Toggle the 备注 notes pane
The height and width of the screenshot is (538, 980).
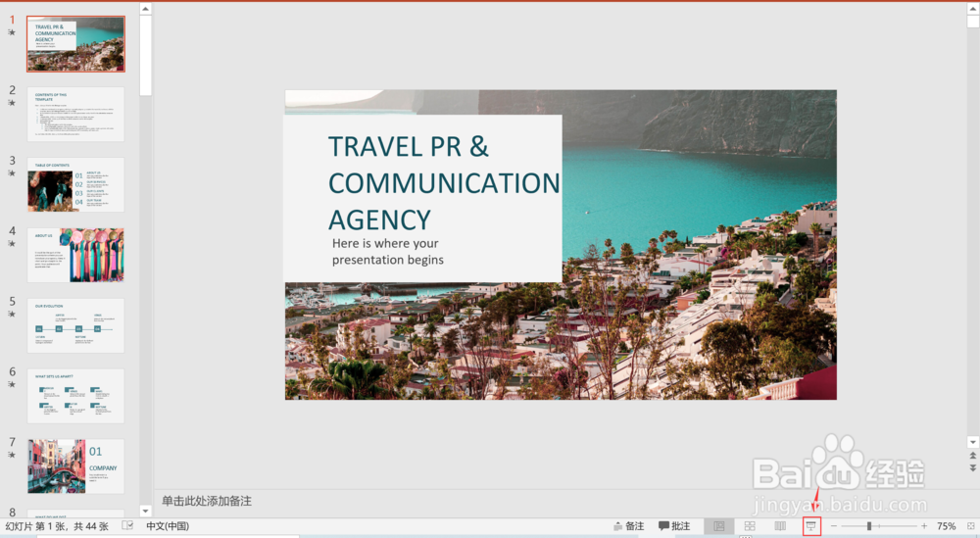629,526
